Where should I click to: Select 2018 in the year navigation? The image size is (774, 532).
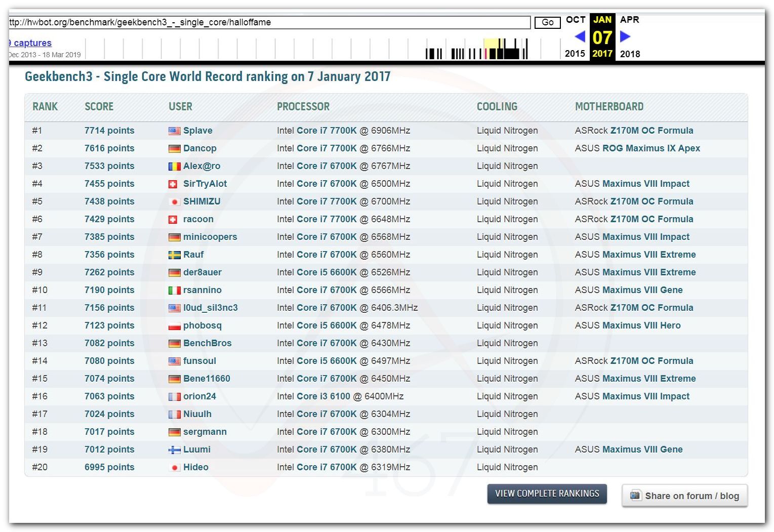click(630, 54)
